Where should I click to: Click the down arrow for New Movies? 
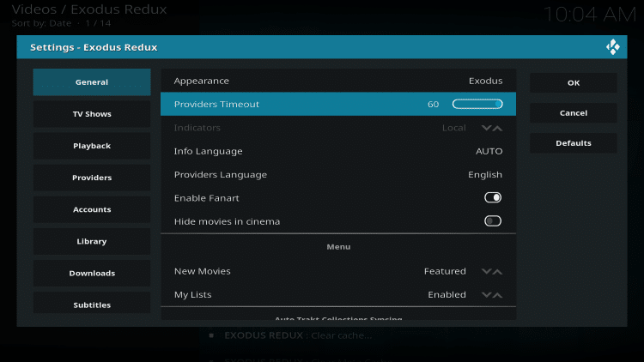pyautogui.click(x=487, y=272)
